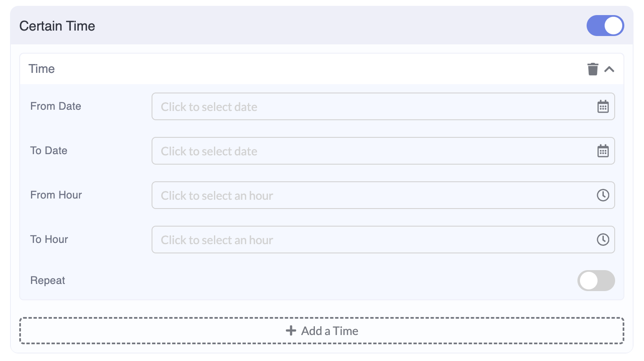Click clock icon in To Hour
Viewport: 644px width, 361px height.
603,240
